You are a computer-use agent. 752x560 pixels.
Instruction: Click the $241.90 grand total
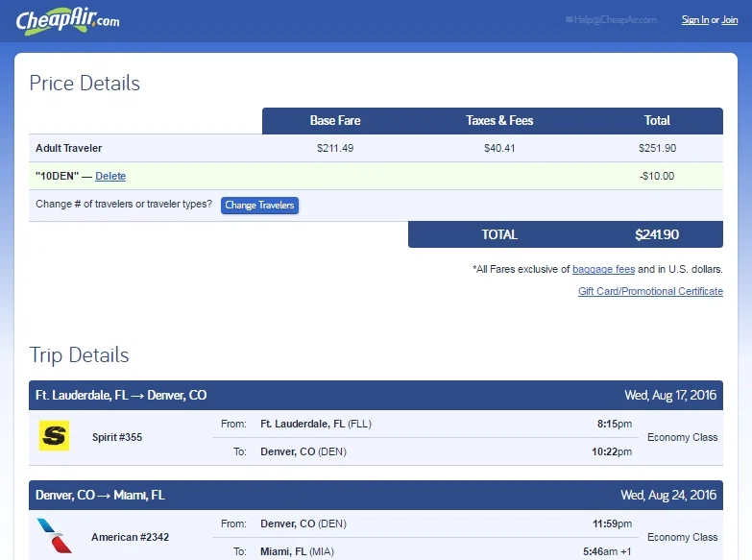657,234
